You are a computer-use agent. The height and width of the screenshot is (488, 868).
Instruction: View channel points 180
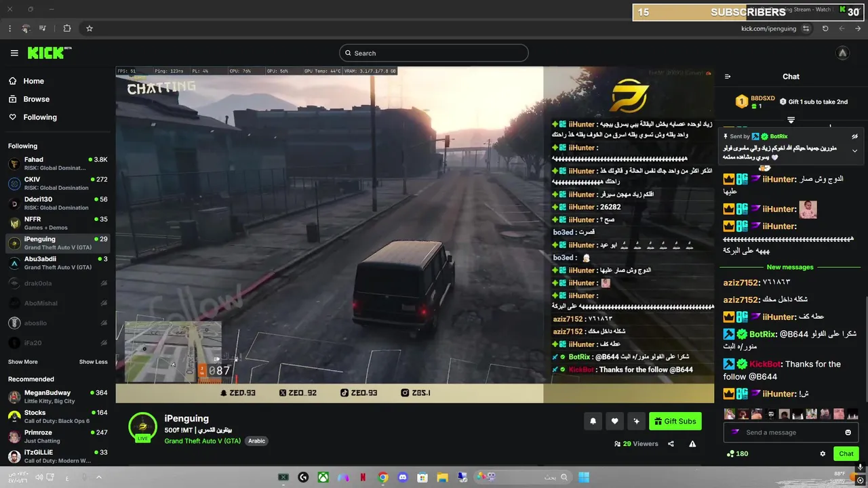coord(737,453)
